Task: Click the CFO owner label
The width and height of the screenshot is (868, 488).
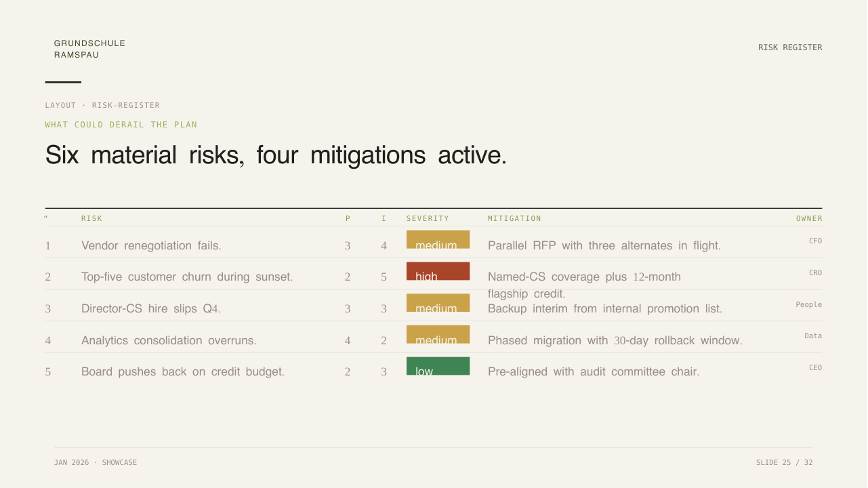Action: 815,241
